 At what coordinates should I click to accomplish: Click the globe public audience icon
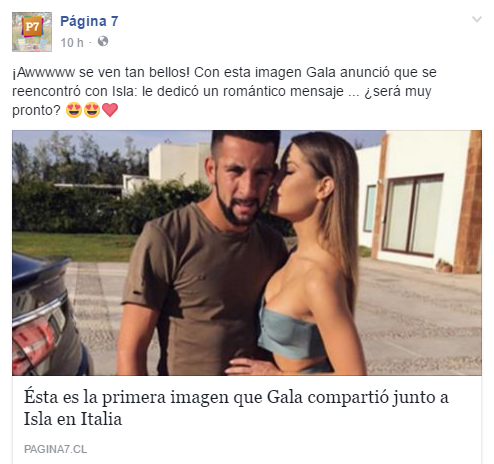click(x=103, y=41)
